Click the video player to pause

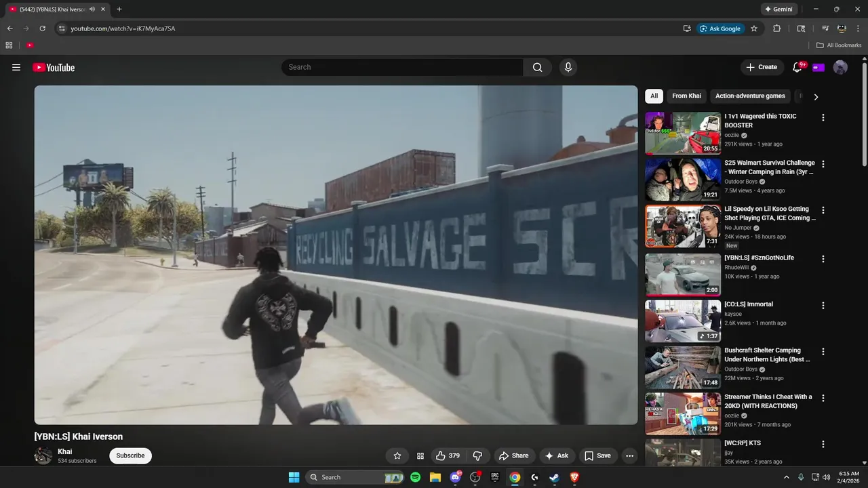tap(336, 255)
